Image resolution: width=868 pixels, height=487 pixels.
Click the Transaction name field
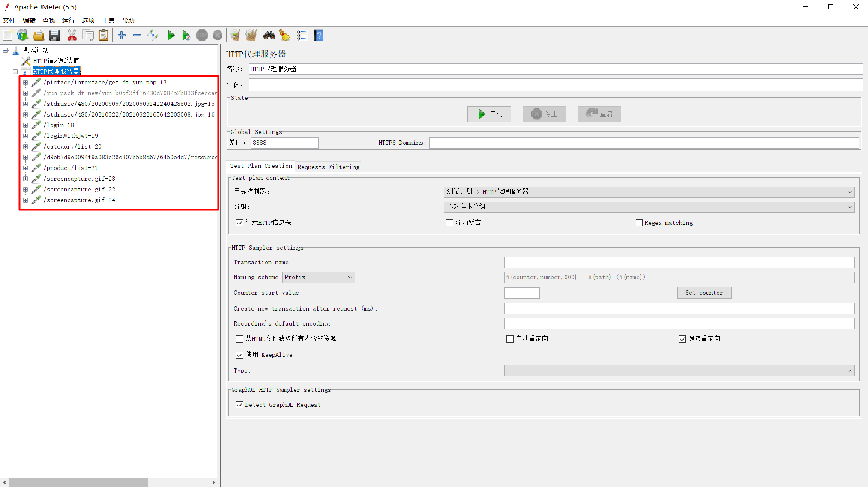point(679,262)
